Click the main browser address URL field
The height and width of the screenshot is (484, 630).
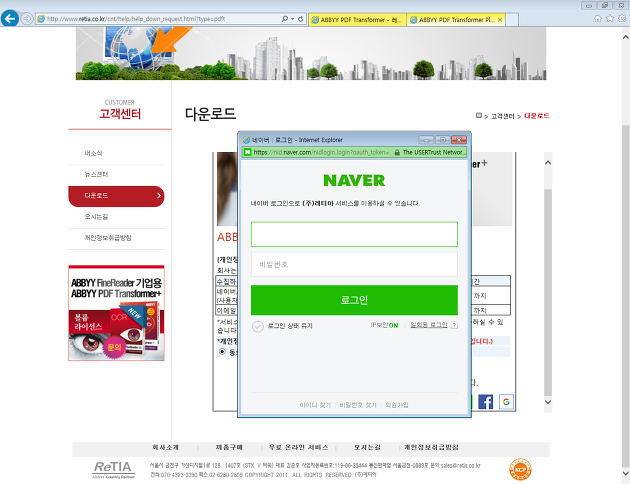tap(162, 19)
